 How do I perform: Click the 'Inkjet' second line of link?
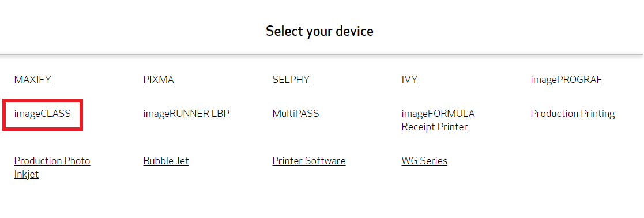pos(27,175)
